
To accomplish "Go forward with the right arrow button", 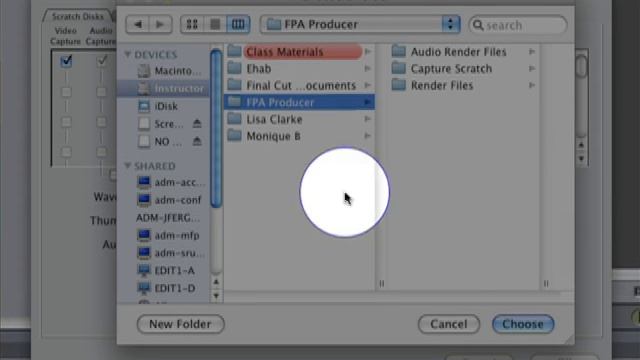I will pyautogui.click(x=160, y=24).
